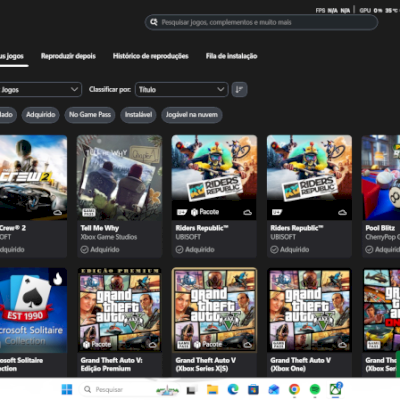Open the 'Reproduzir depois' tab
The image size is (400, 400).
point(68,56)
